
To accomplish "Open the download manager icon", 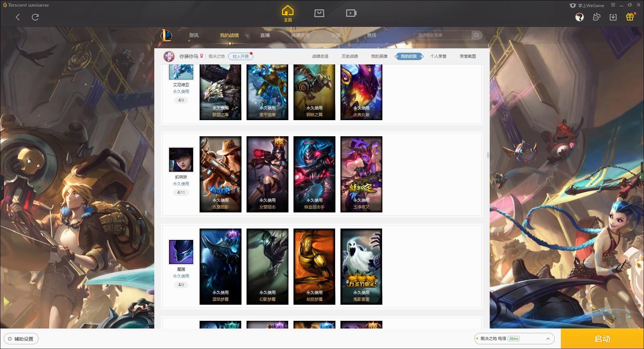I will pos(613,17).
